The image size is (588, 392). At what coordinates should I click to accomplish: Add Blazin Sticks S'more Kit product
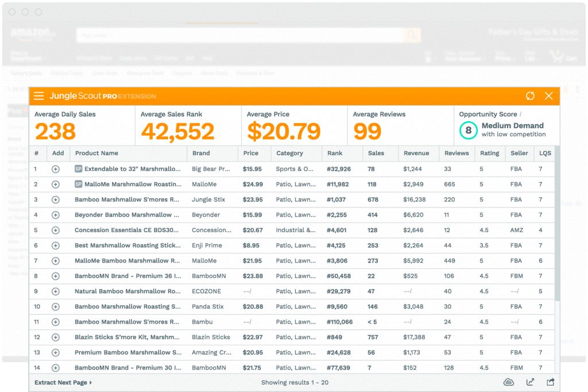coord(56,337)
